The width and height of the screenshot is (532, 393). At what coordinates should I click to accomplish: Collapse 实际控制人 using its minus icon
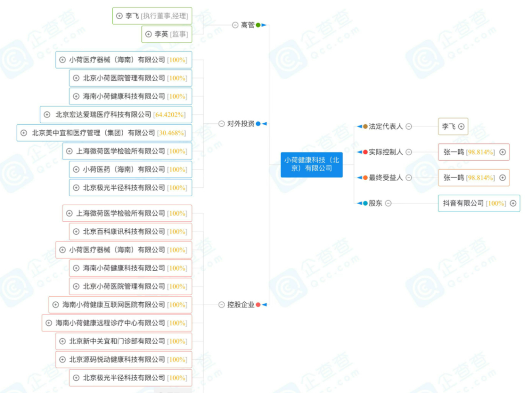click(x=409, y=152)
